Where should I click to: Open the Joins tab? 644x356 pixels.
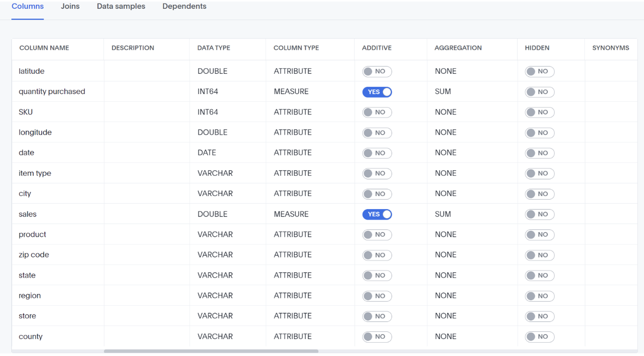click(70, 6)
